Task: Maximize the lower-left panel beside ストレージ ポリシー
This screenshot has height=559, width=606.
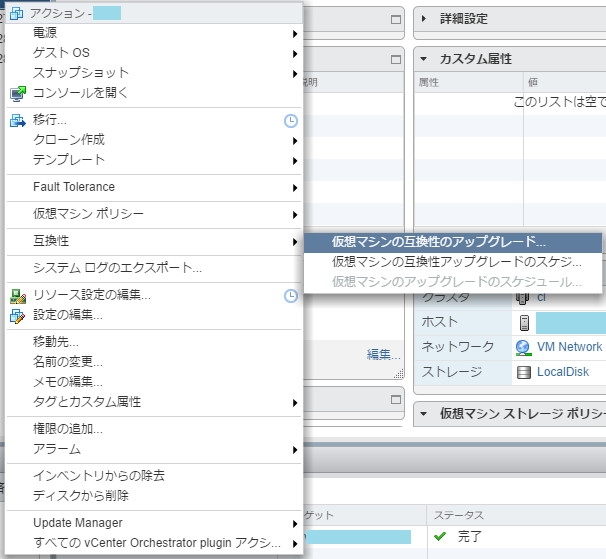Action: tap(396, 399)
